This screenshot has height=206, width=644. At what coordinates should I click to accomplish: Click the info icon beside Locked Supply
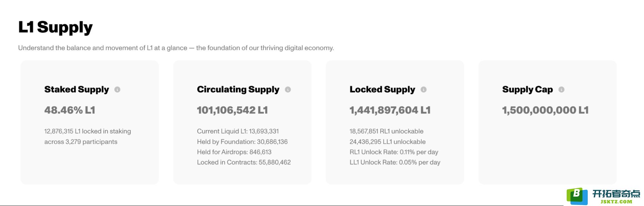424,90
